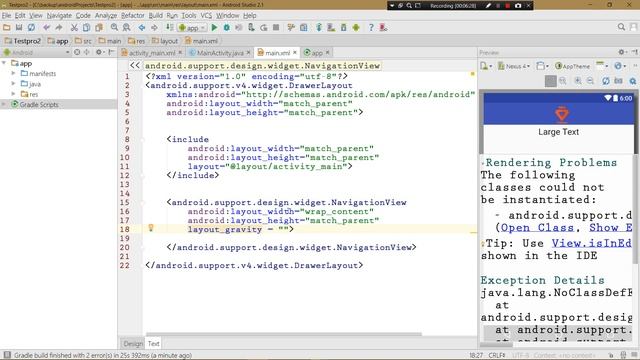Image resolution: width=640 pixels, height=360 pixels.
Task: Click the editor horizontal scrollbar
Action: [x=284, y=334]
